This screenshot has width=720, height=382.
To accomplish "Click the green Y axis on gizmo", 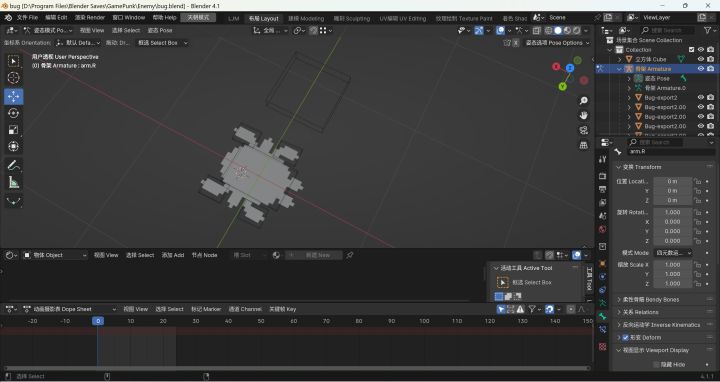I will pos(562,86).
